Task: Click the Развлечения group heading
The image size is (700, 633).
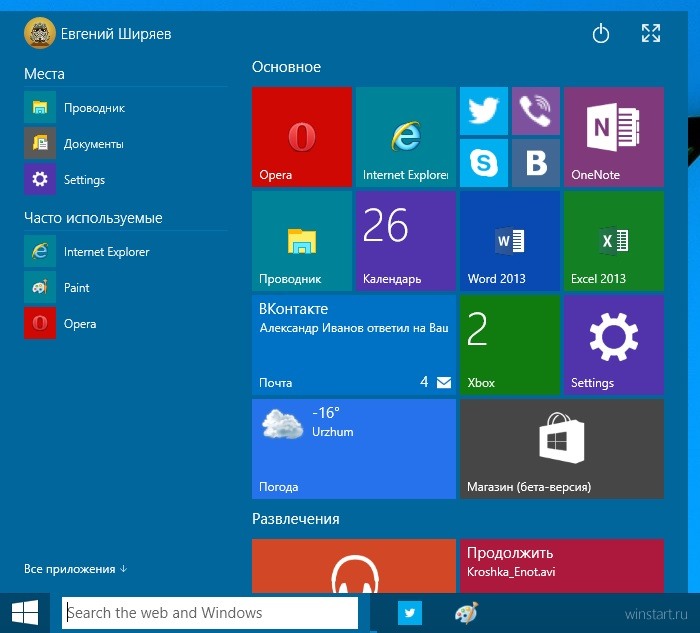Action: (x=296, y=519)
